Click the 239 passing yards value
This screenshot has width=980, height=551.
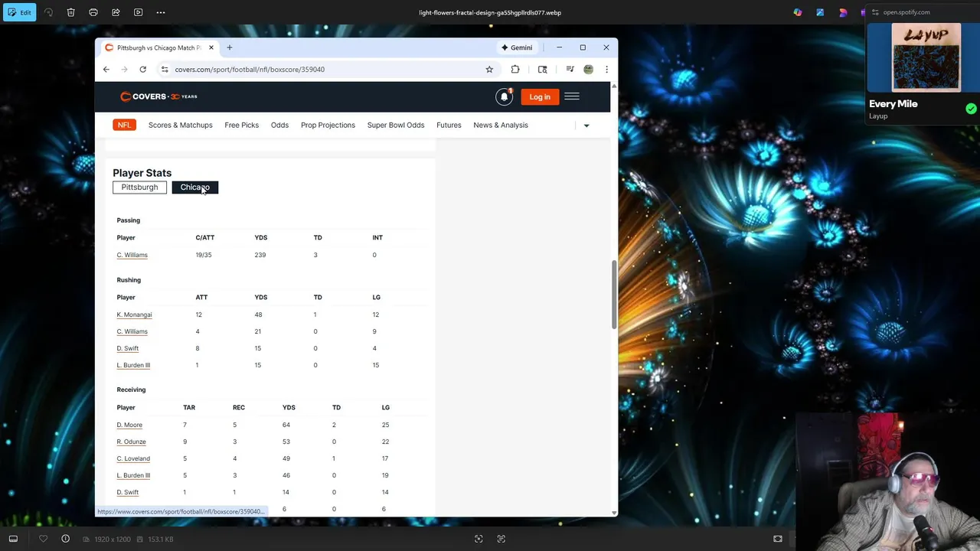coord(260,255)
